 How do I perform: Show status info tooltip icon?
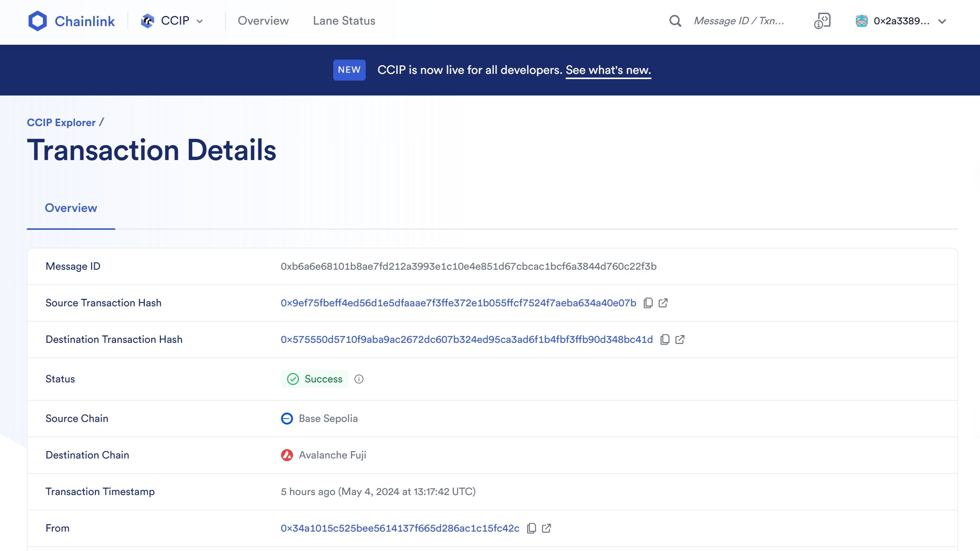click(x=359, y=379)
